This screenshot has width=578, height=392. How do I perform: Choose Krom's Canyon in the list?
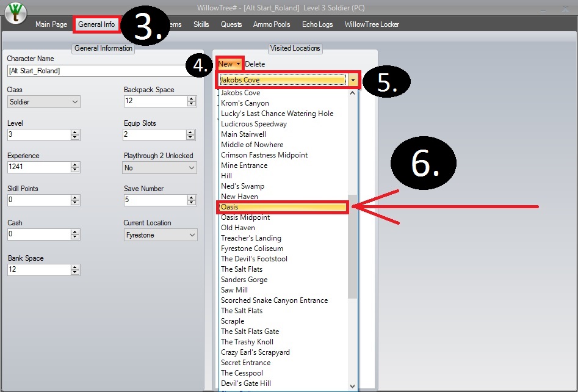(245, 103)
